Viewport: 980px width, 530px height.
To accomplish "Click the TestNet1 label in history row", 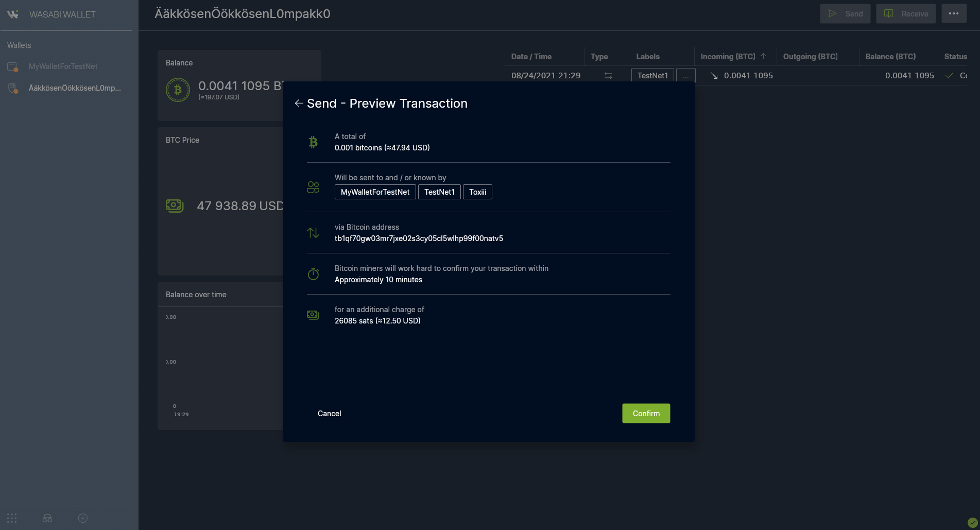I will point(652,76).
